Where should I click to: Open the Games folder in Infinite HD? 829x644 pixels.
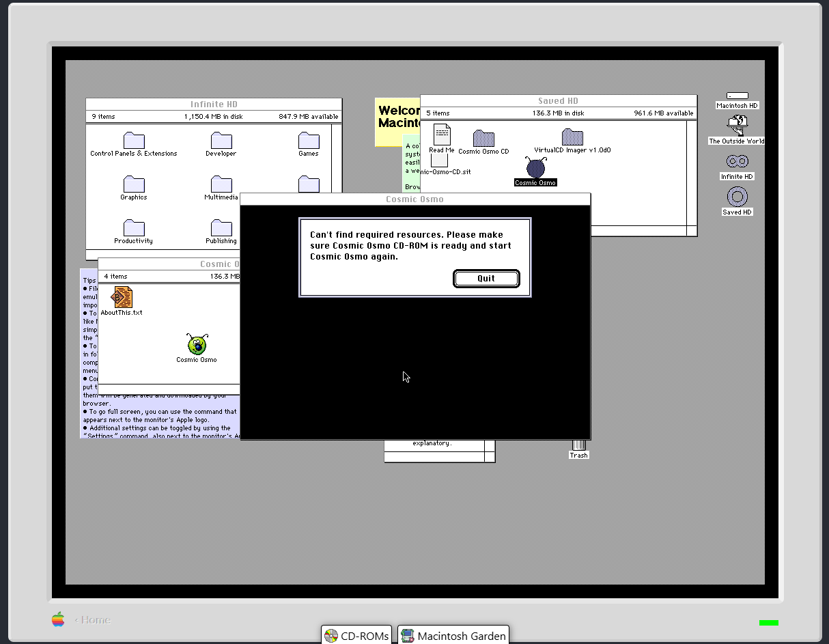point(309,141)
